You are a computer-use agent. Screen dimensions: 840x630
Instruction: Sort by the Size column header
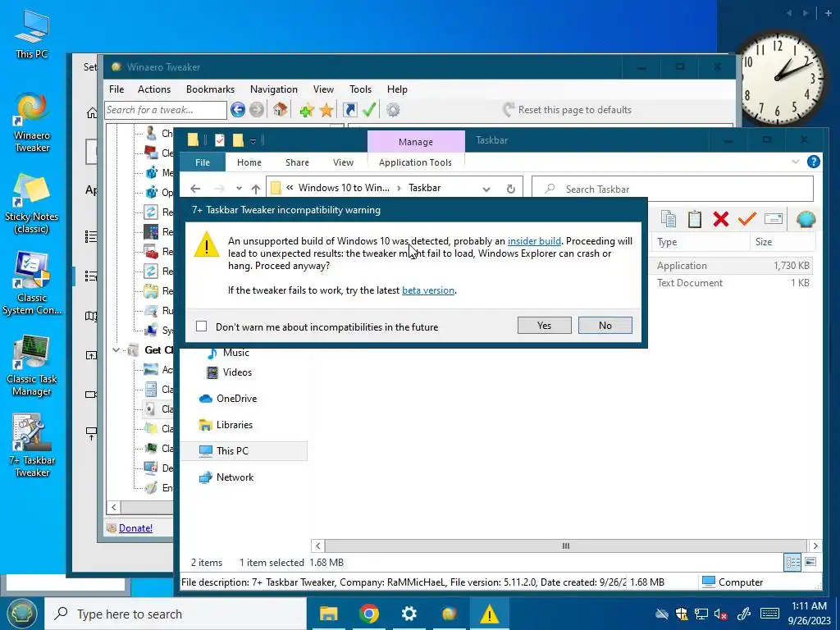coord(782,242)
